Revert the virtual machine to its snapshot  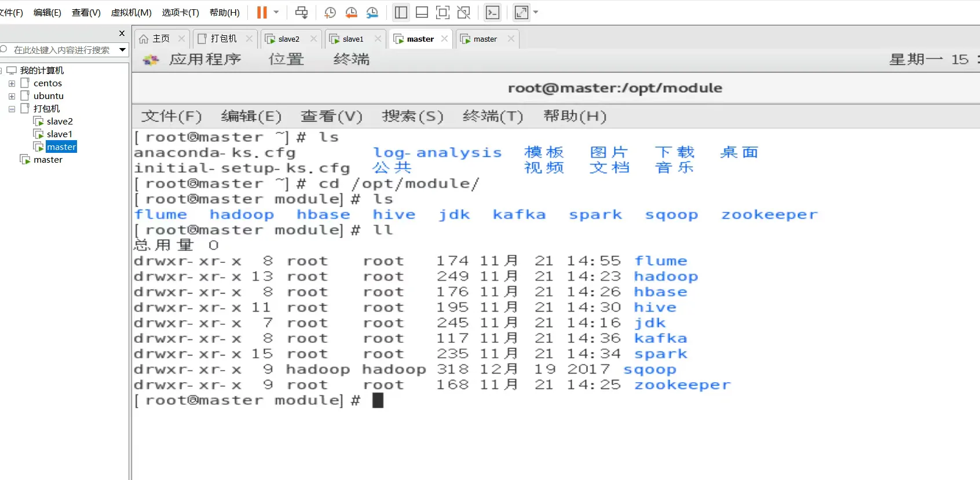tap(351, 12)
